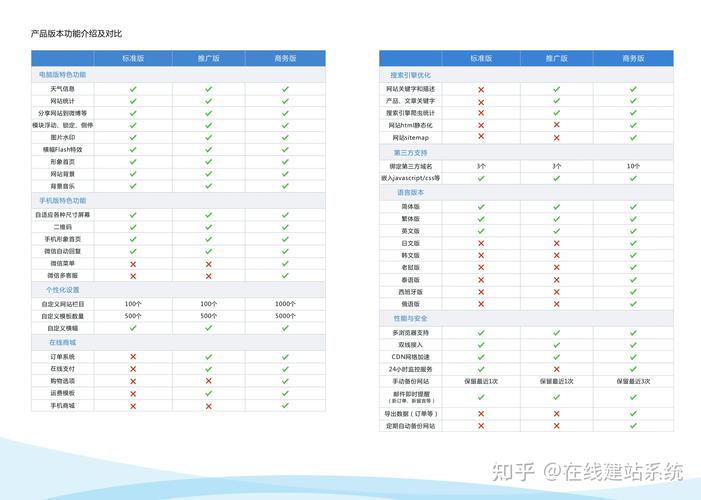Image resolution: width=701 pixels, height=500 pixels.
Task: Click 推广版 header above the 天气信息 table
Action: point(209,58)
